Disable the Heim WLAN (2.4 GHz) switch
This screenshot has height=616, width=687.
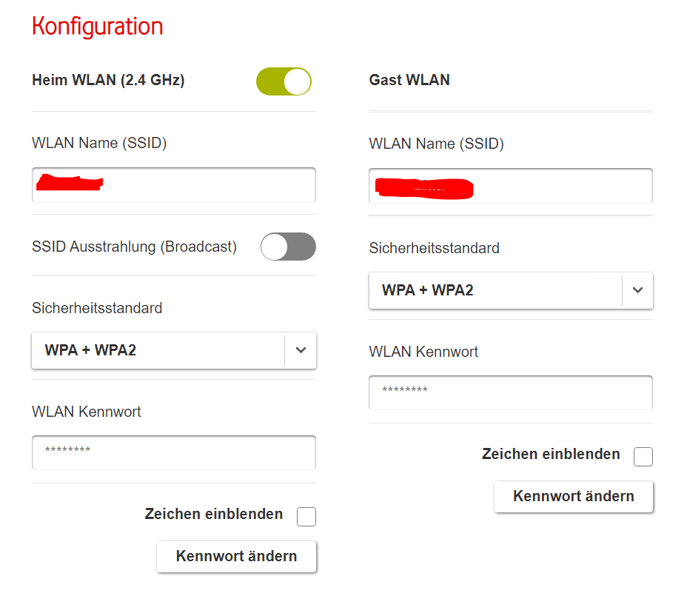click(x=284, y=81)
